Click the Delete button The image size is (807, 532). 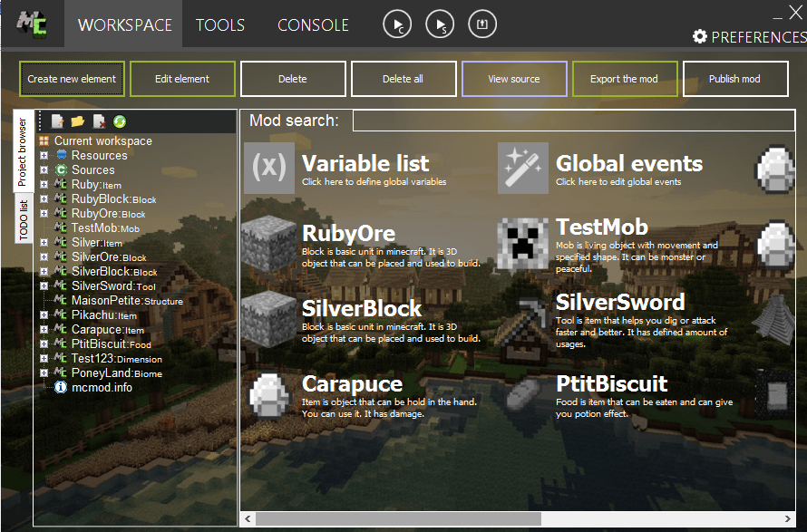coord(293,79)
